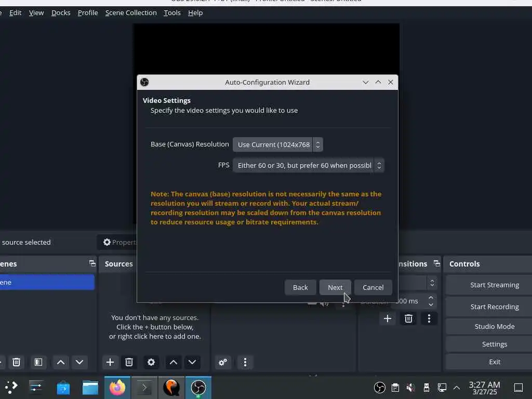The image size is (532, 399).
Task: Click the show desktop button
Action: tap(518, 388)
